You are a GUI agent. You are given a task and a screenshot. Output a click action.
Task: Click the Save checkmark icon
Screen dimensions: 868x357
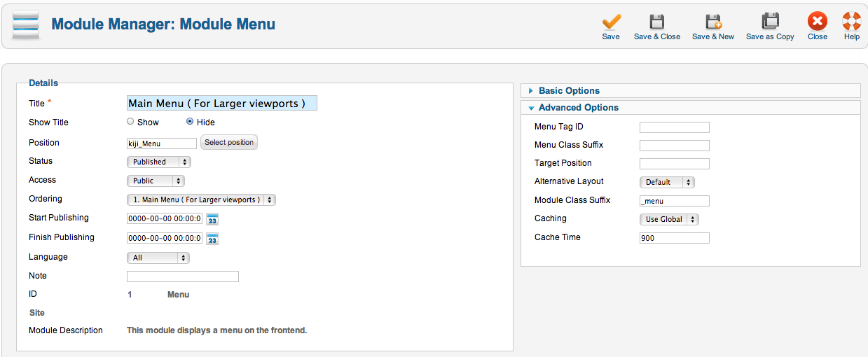click(x=611, y=21)
